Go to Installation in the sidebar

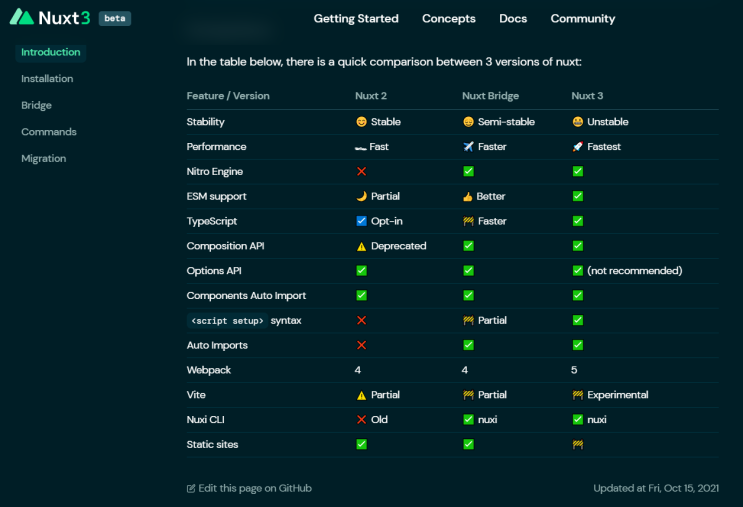click(x=47, y=79)
